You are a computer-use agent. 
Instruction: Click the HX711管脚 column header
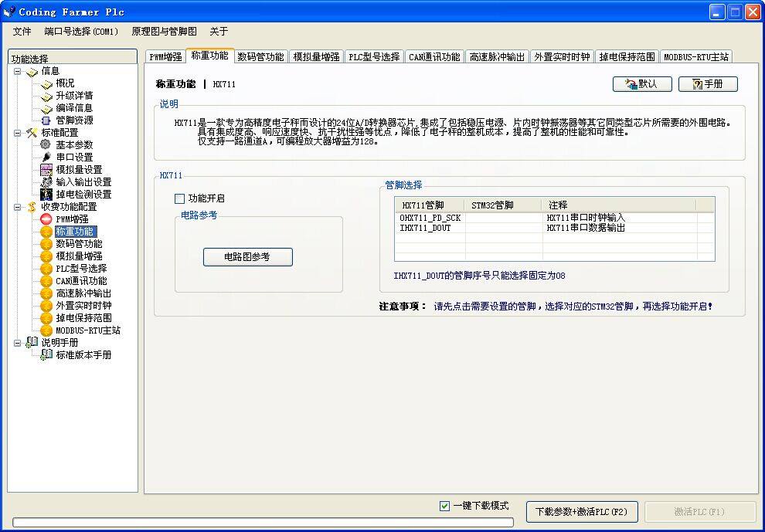click(x=430, y=205)
